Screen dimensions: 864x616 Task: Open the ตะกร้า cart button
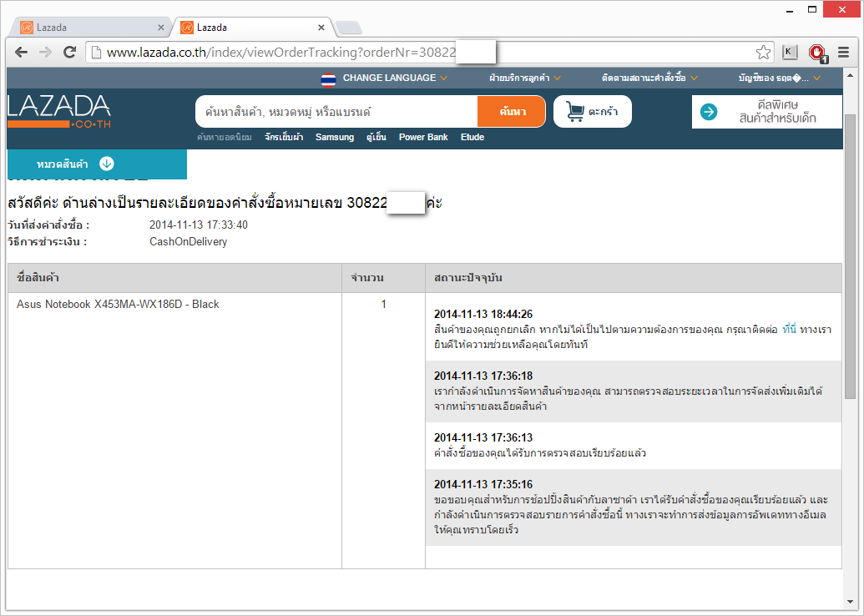(x=593, y=111)
